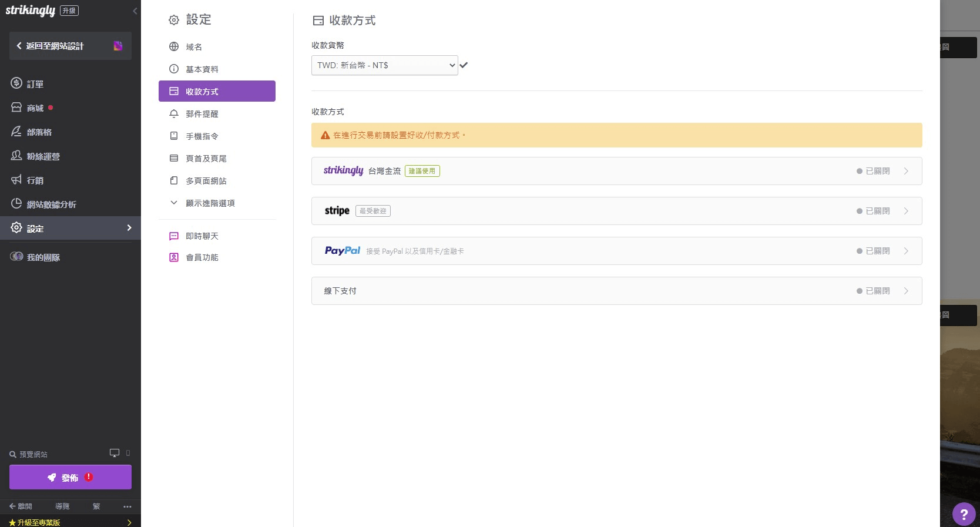This screenshot has height=527, width=980.
Task: Open Strikingly 台灣金流 payment option
Action: click(x=616, y=171)
